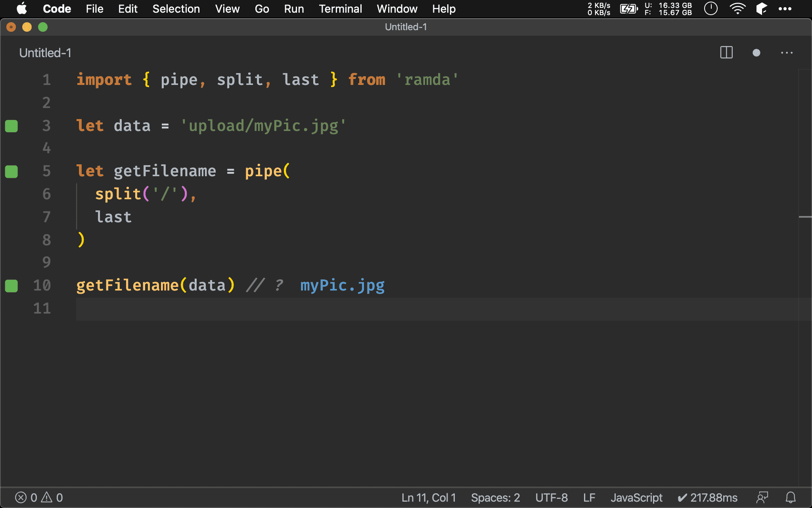Click the feedback icon in status bar
The height and width of the screenshot is (508, 812).
point(762,498)
